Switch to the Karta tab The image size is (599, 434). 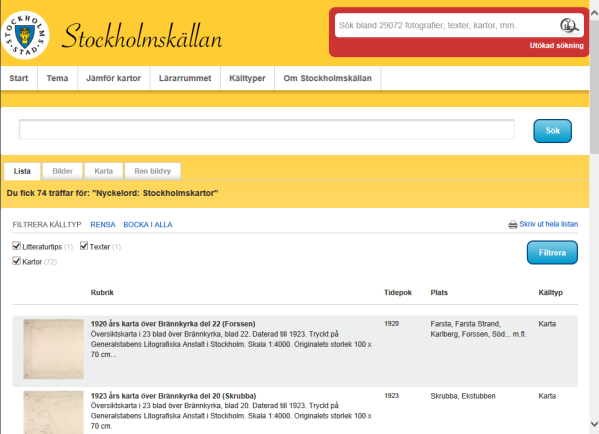(104, 171)
